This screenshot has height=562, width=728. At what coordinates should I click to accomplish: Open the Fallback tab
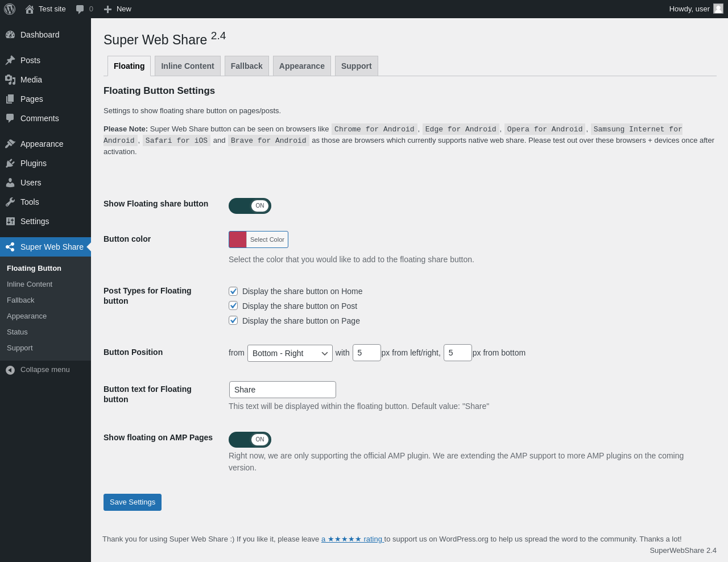[247, 66]
